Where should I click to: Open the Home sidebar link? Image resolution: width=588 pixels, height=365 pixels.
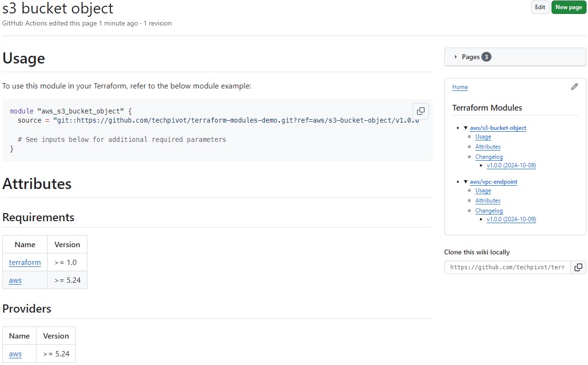point(460,87)
